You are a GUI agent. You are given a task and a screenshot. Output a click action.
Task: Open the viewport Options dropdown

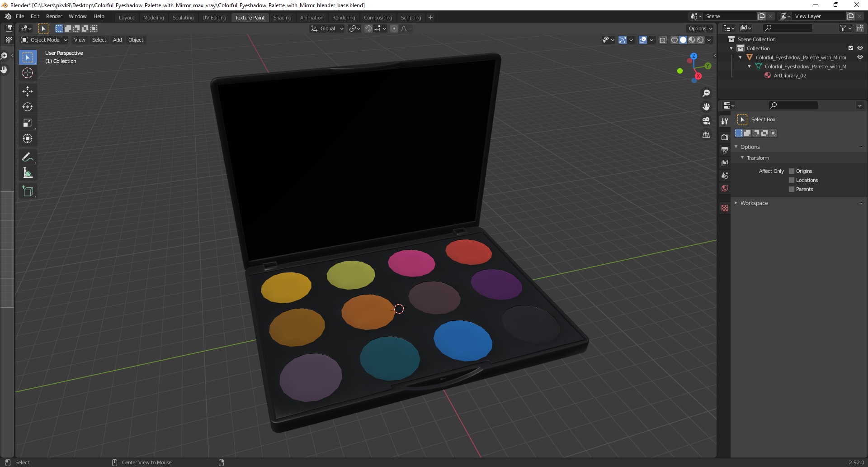(x=700, y=29)
